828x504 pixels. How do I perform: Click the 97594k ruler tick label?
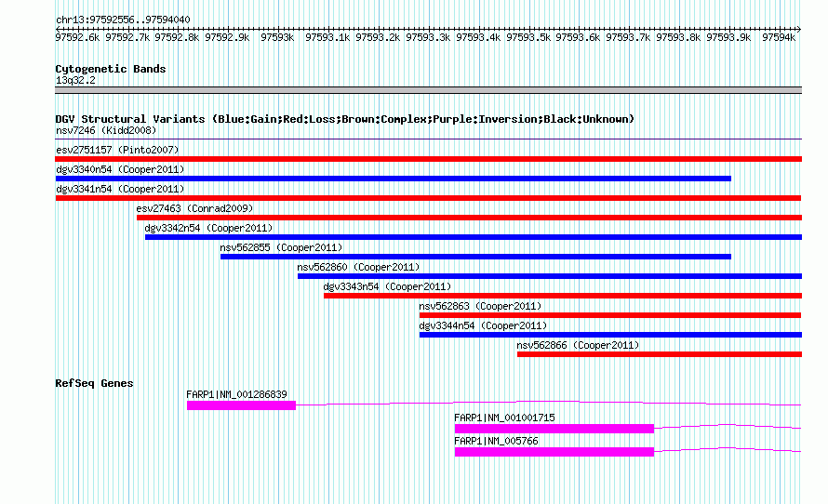coord(779,37)
